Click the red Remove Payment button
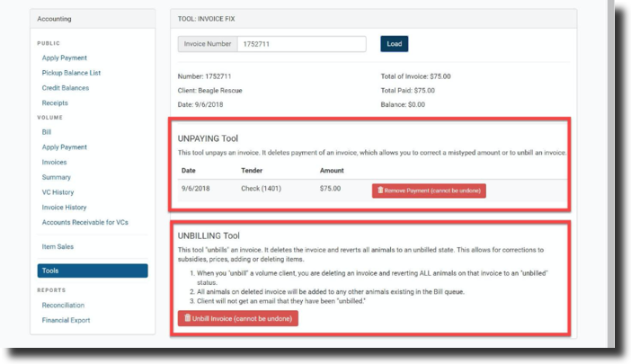 point(429,191)
